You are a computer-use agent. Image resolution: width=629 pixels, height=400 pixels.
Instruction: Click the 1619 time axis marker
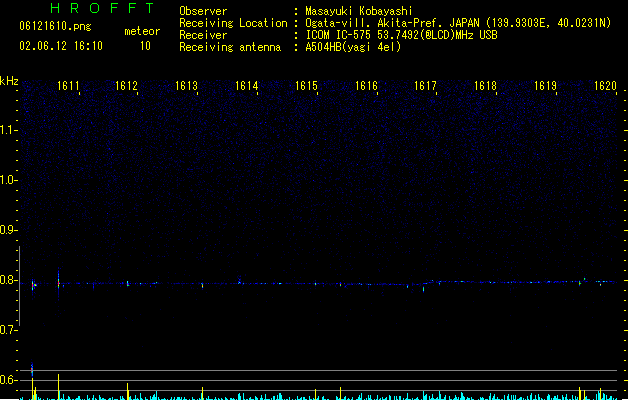[x=546, y=86]
